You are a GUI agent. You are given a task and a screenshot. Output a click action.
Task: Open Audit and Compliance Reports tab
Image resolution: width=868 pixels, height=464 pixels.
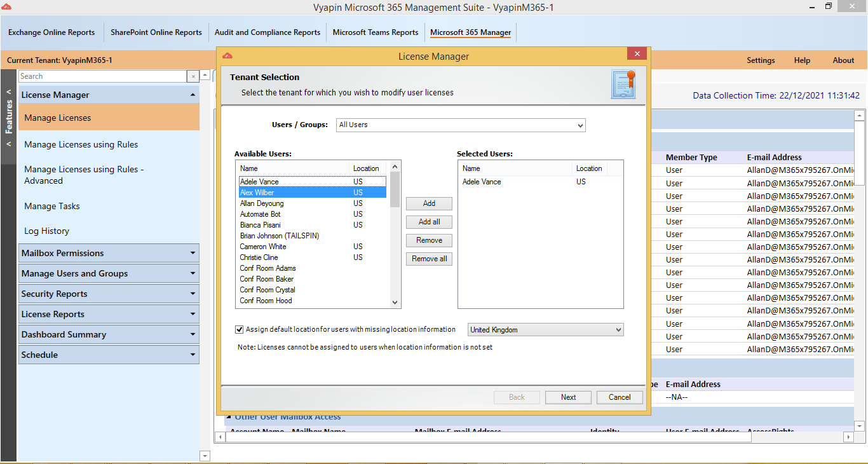tap(268, 32)
